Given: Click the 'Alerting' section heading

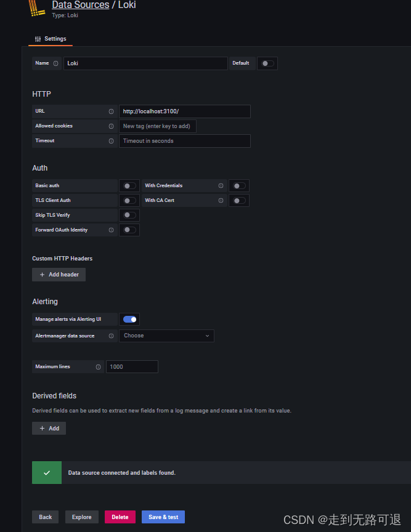Looking at the screenshot, I should 45,302.
